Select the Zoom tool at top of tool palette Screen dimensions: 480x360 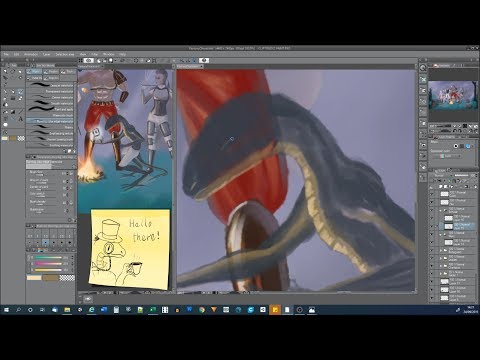5,71
